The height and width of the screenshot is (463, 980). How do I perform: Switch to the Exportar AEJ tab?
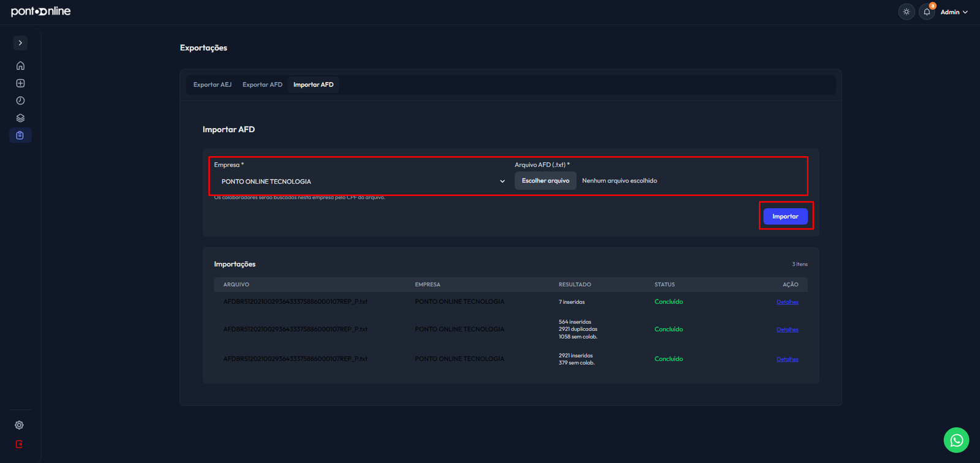click(x=213, y=85)
